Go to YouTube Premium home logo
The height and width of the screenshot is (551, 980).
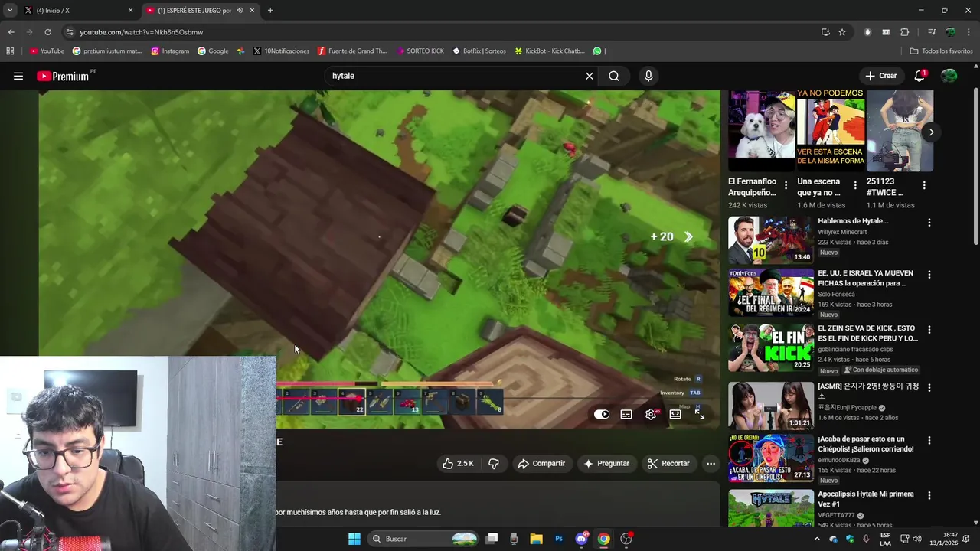pos(63,76)
